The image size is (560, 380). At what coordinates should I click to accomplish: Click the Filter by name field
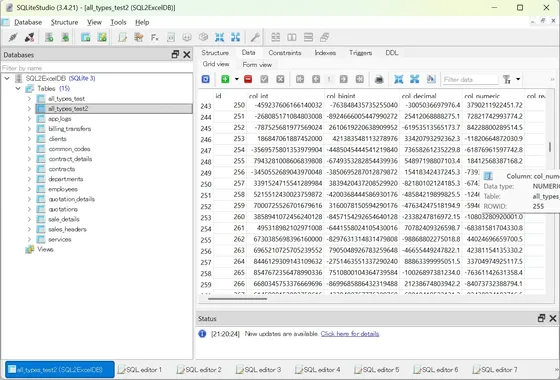click(x=97, y=68)
